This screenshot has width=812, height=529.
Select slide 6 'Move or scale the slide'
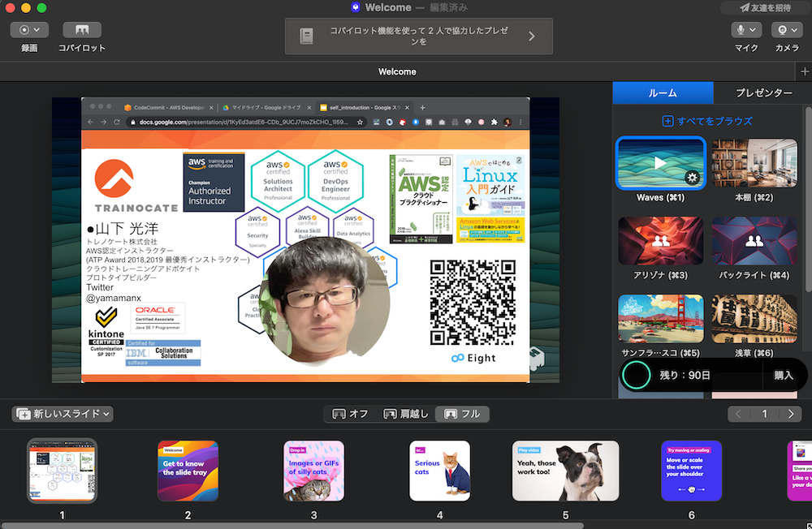(691, 471)
